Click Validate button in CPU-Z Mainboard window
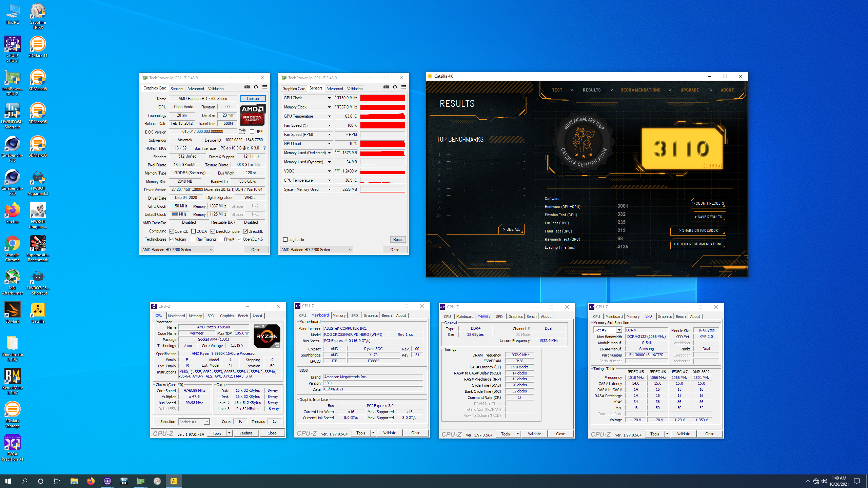Viewport: 868px width, 488px height. tap(390, 433)
